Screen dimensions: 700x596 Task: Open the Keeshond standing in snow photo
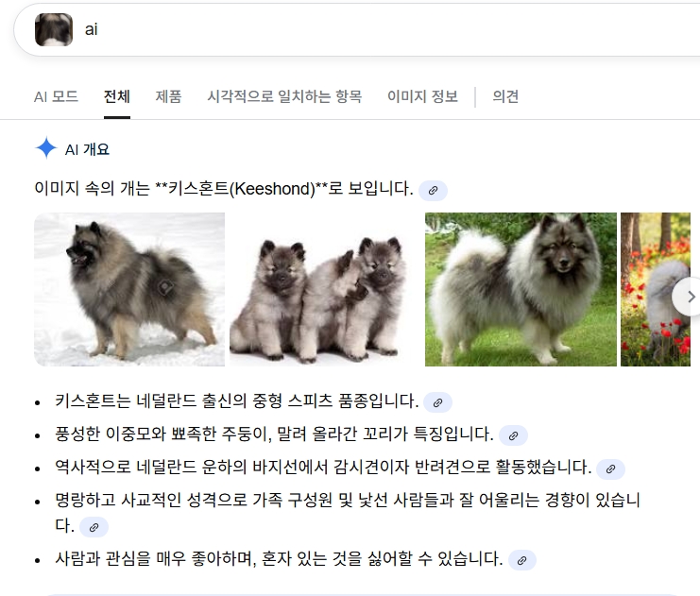(129, 289)
